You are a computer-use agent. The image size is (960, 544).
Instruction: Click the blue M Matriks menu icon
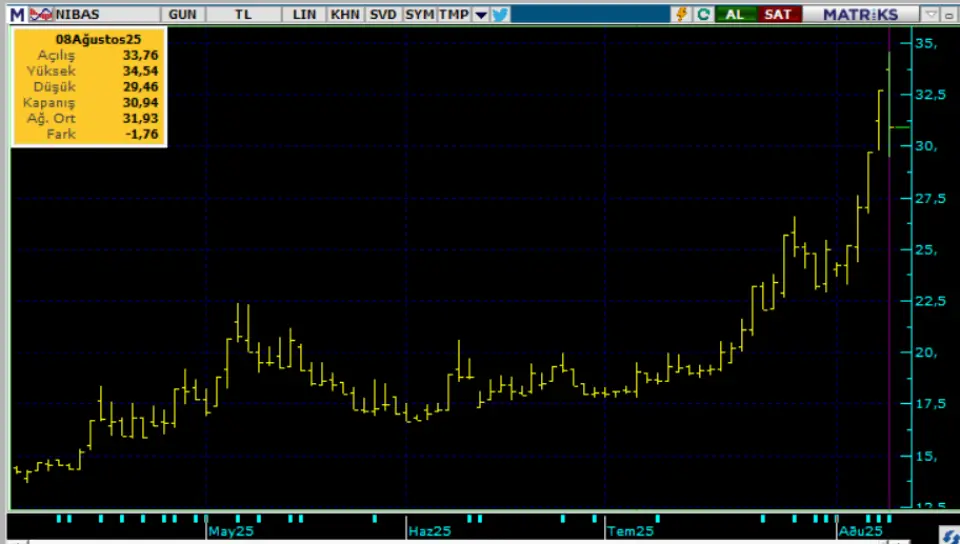pyautogui.click(x=18, y=14)
